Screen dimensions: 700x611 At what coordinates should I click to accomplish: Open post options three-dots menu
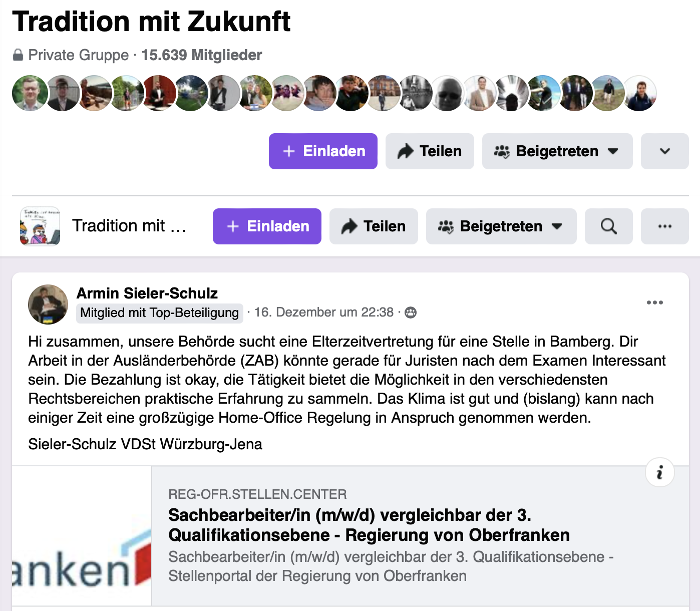point(654,302)
